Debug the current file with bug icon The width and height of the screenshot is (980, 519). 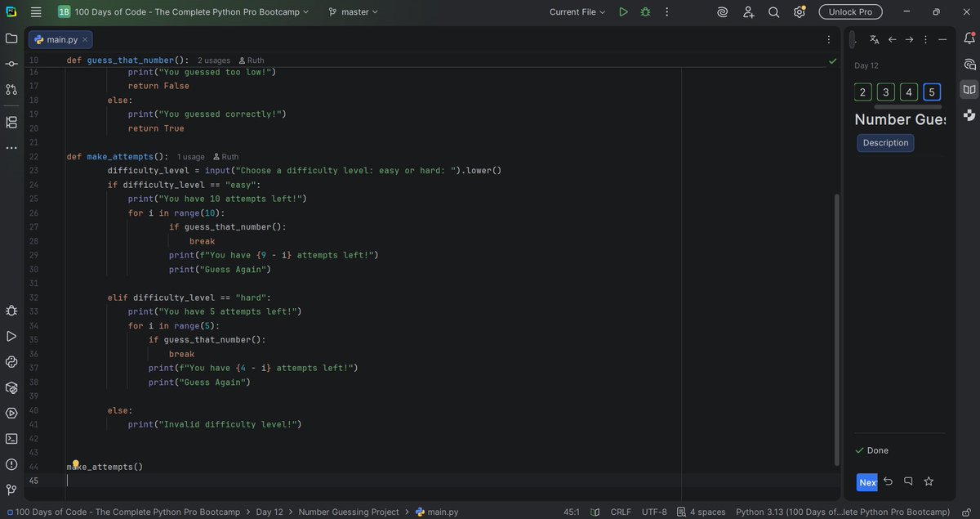click(x=646, y=12)
